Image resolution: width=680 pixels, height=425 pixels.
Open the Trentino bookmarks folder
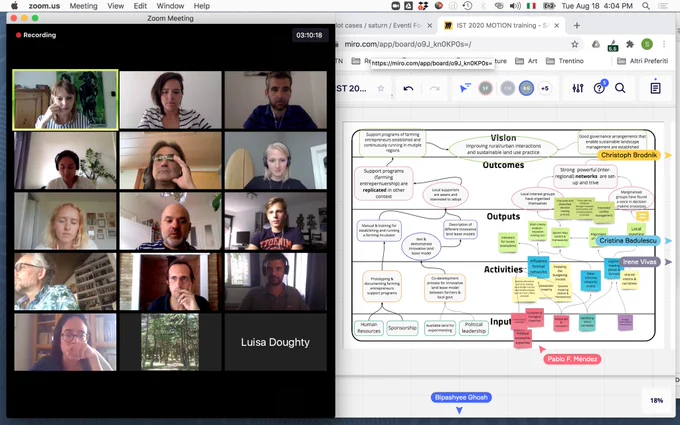[x=565, y=61]
